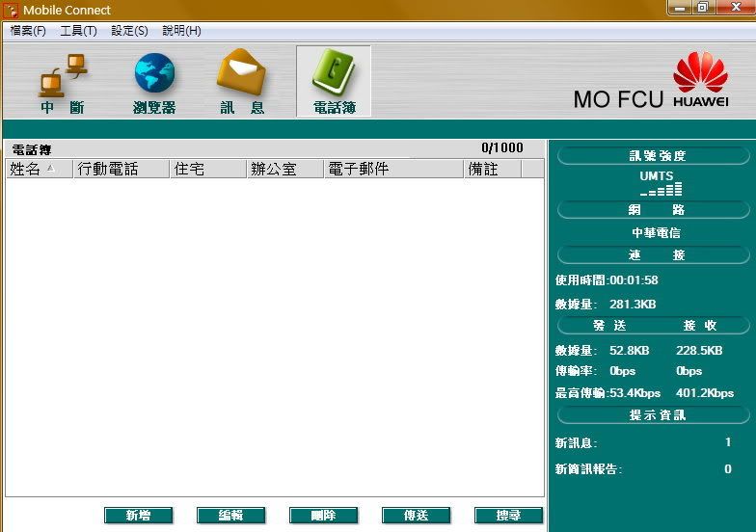Click the Huawei logo
The width and height of the screenshot is (756, 532).
click(x=701, y=79)
